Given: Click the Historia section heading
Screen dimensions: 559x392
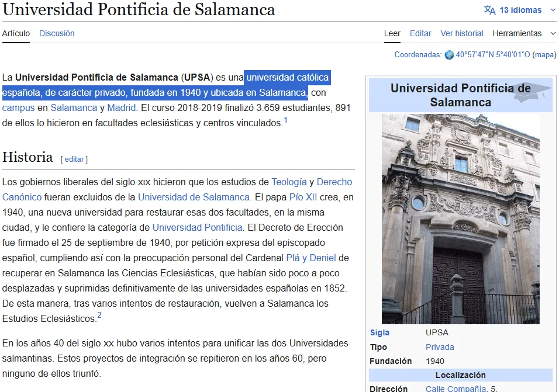Looking at the screenshot, I should tap(27, 157).
